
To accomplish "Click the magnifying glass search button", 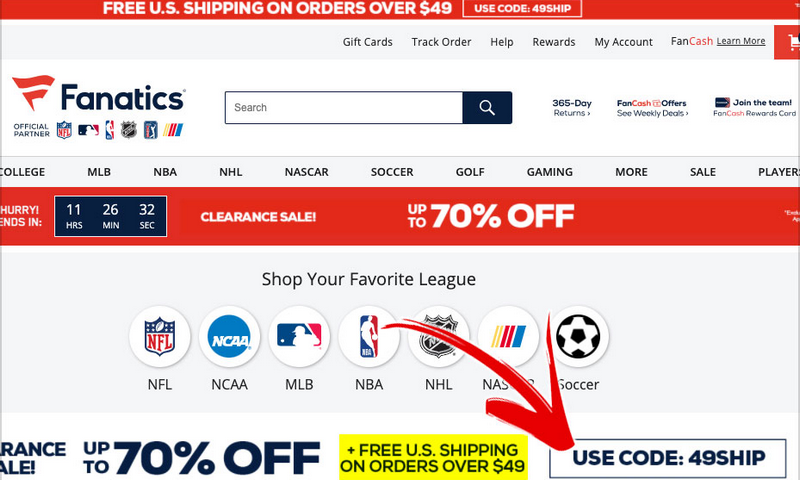I will (487, 108).
